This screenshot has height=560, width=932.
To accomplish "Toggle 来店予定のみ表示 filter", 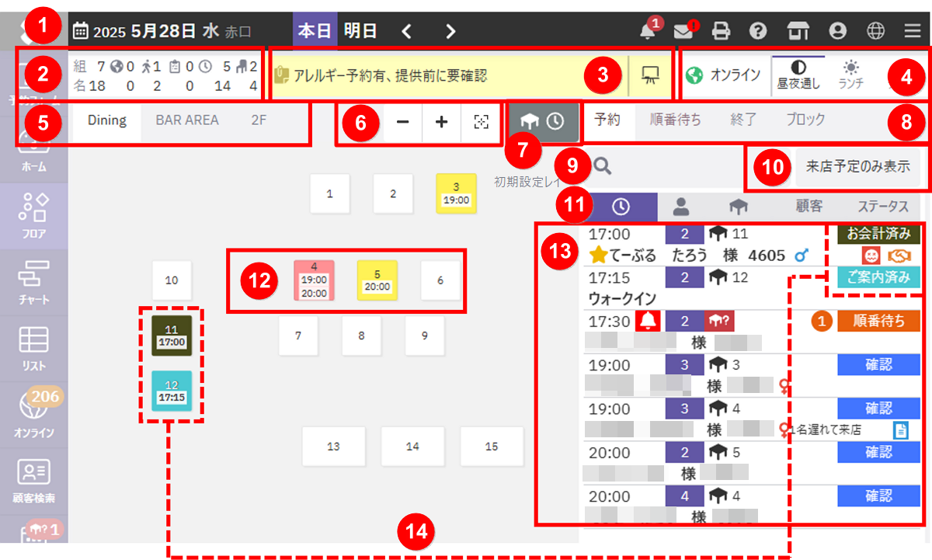I will (x=857, y=167).
